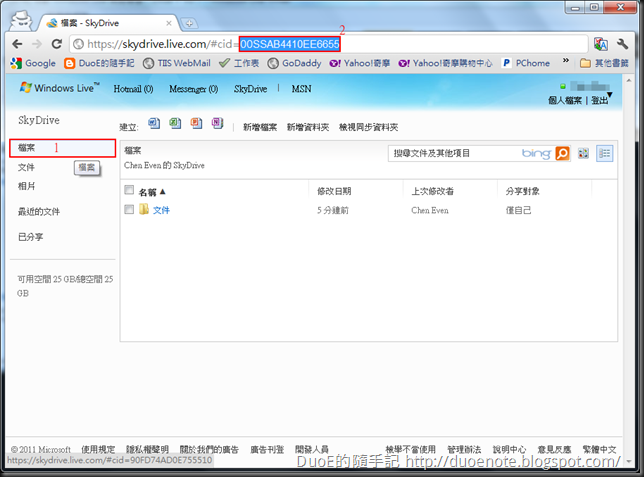
Task: Open the 工作表 bookmark
Action: 239,63
